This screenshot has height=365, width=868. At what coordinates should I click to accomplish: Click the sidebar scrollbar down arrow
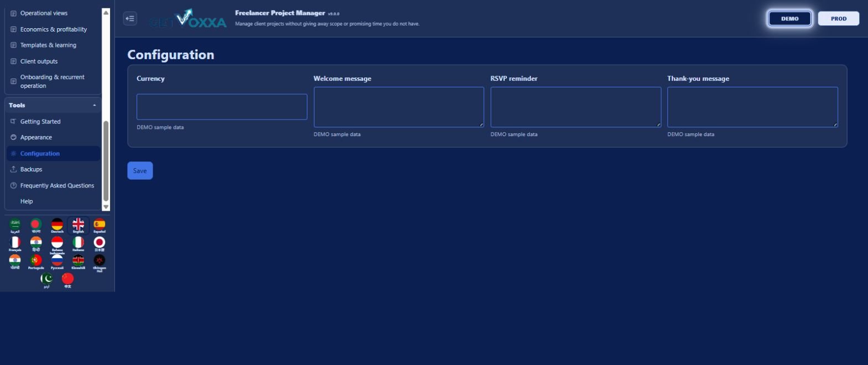click(x=106, y=207)
